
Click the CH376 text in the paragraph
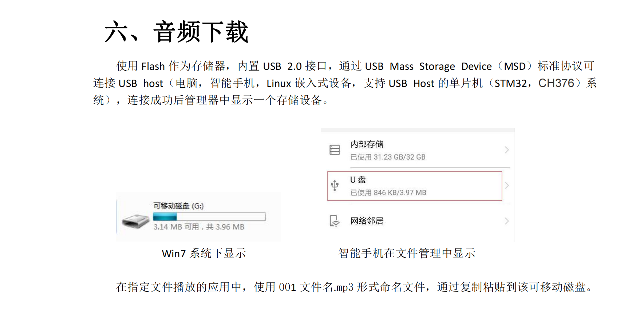point(556,83)
